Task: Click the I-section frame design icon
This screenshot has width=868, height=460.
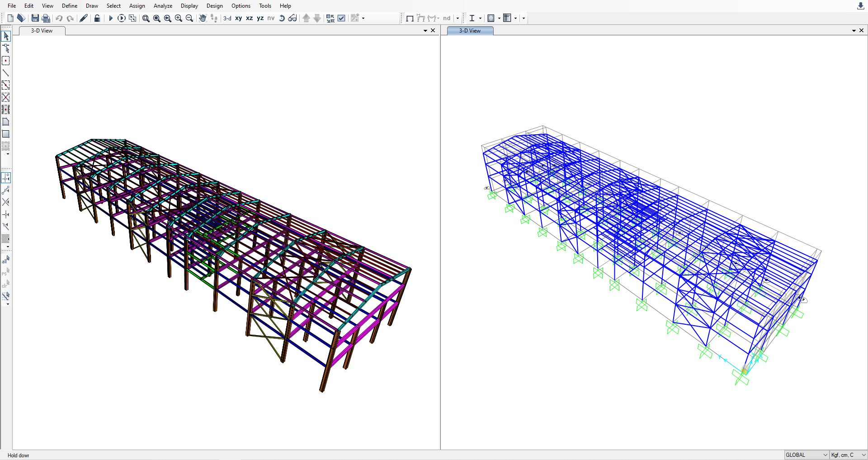Action: [472, 18]
